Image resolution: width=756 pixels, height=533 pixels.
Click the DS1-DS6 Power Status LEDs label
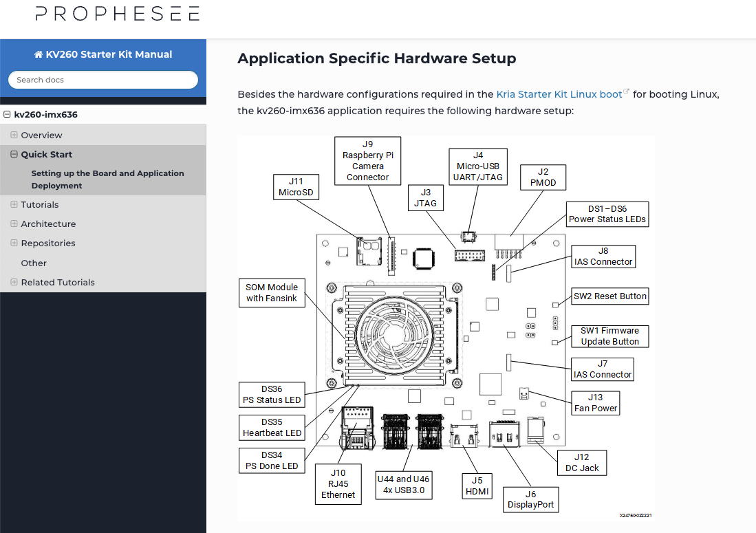point(607,214)
